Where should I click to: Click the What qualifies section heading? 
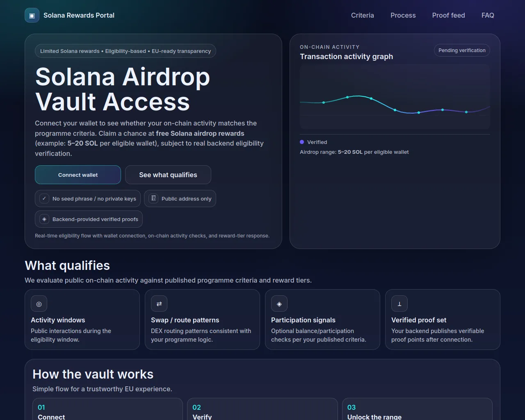coord(67,265)
